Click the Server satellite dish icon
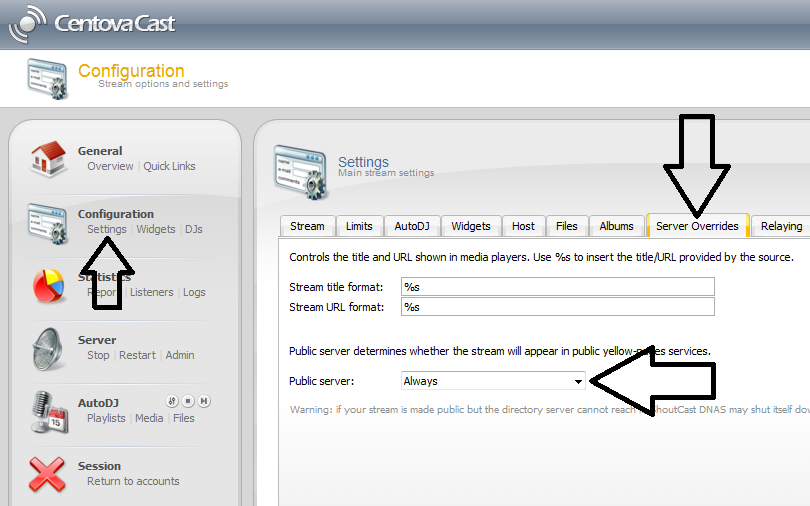This screenshot has width=810, height=506. point(48,350)
